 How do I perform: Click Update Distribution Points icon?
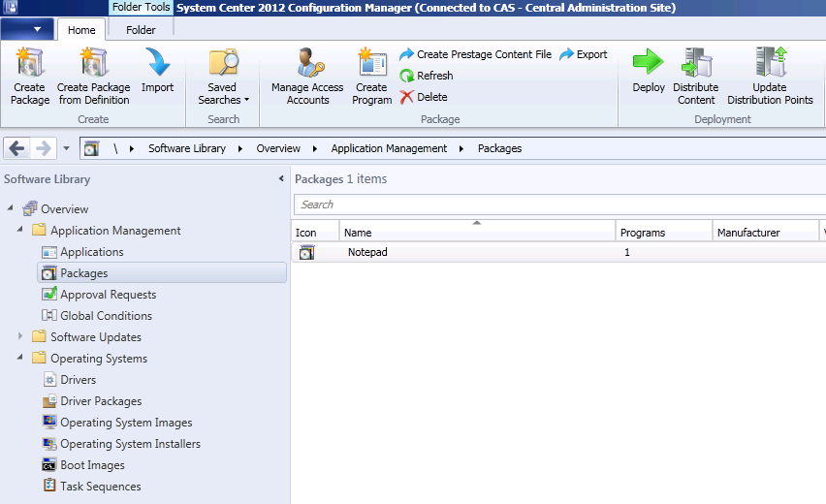tap(770, 64)
